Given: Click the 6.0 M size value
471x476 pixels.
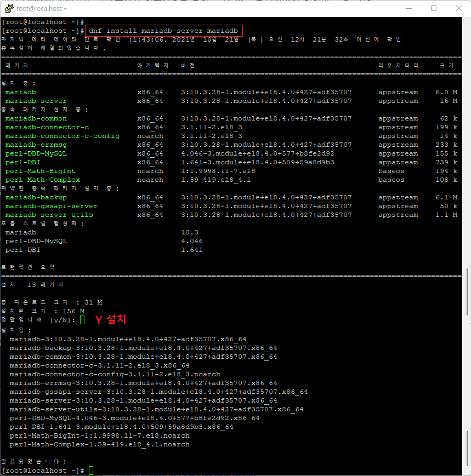Looking at the screenshot, I should [x=446, y=92].
